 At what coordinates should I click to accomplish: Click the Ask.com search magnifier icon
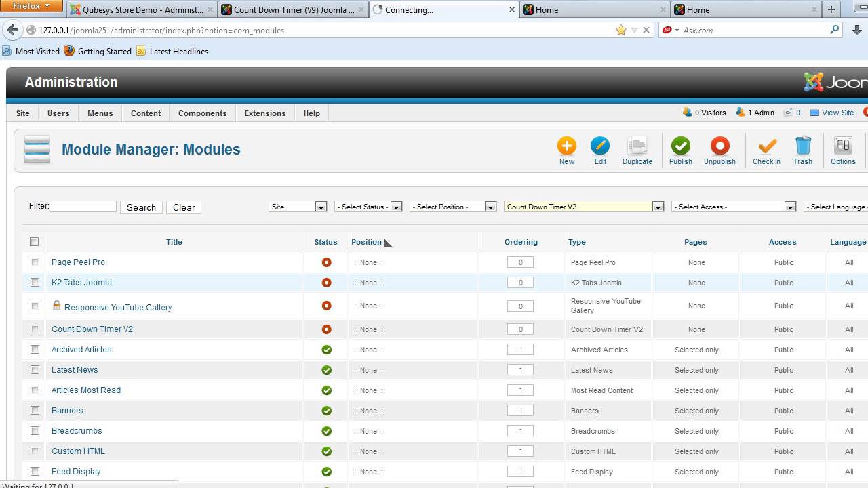pyautogui.click(x=835, y=30)
